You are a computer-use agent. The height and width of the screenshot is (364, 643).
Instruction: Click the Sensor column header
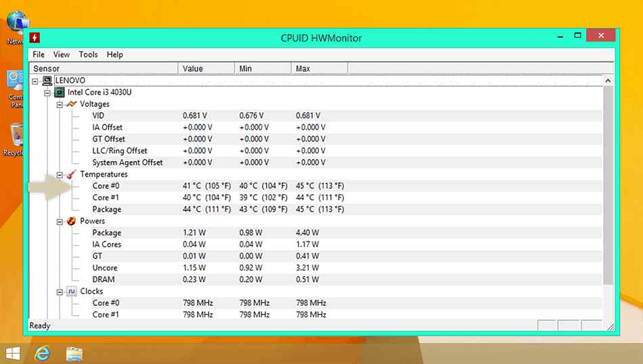click(x=104, y=68)
